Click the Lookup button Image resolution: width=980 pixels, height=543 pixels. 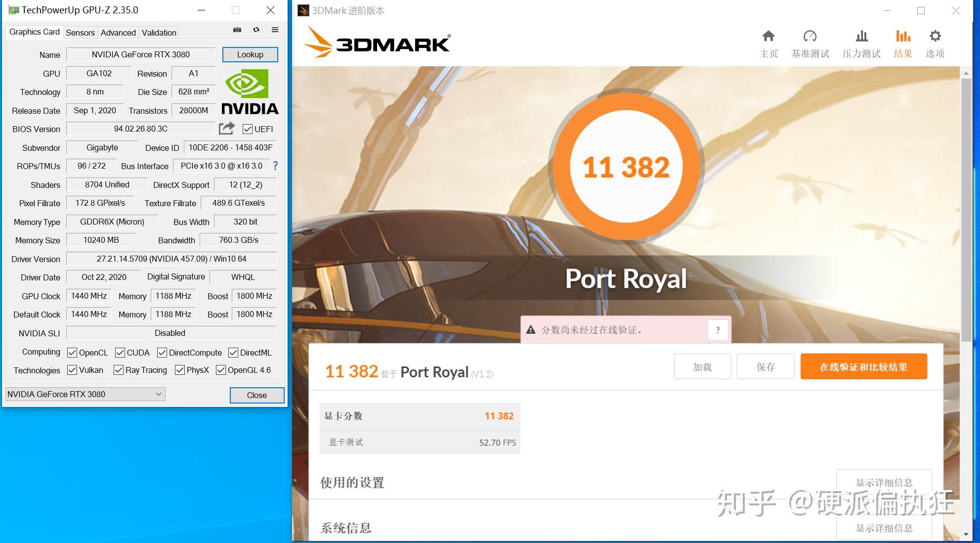tap(250, 54)
